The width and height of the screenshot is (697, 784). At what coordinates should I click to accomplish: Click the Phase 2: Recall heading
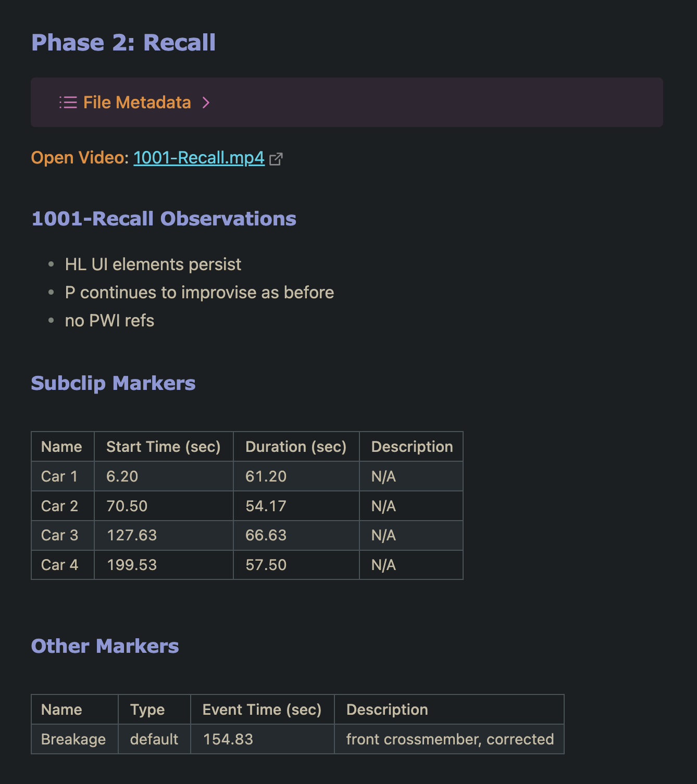[x=123, y=43]
